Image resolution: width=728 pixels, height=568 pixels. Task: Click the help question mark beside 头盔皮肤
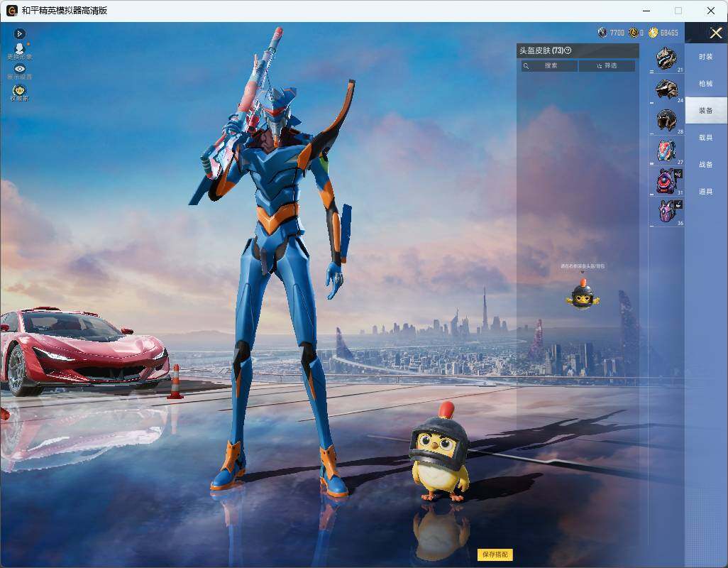pos(568,50)
